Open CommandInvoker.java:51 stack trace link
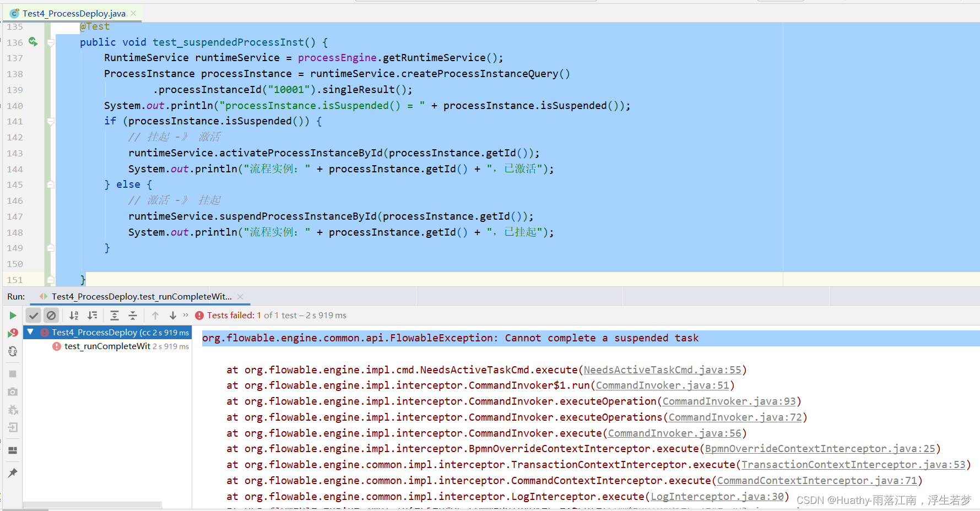 pos(663,385)
